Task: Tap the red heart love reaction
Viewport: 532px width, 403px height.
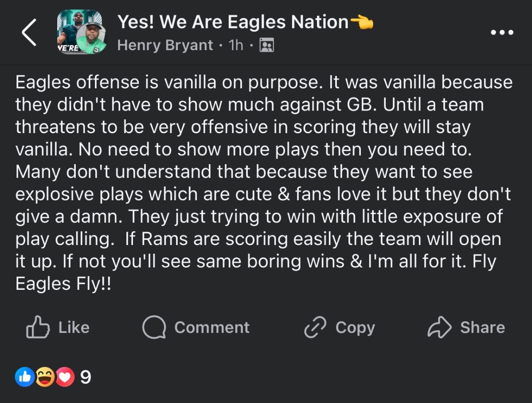Action: pyautogui.click(x=65, y=377)
